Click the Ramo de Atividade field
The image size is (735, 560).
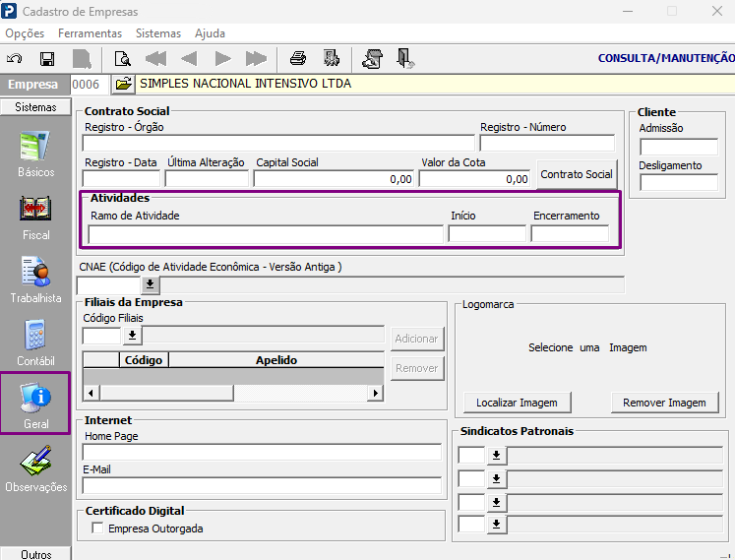click(266, 233)
